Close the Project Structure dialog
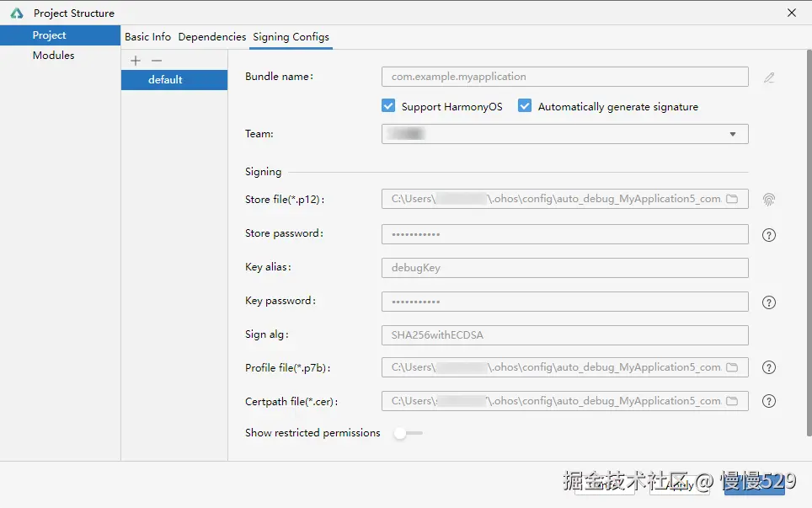This screenshot has width=812, height=508. coord(792,13)
